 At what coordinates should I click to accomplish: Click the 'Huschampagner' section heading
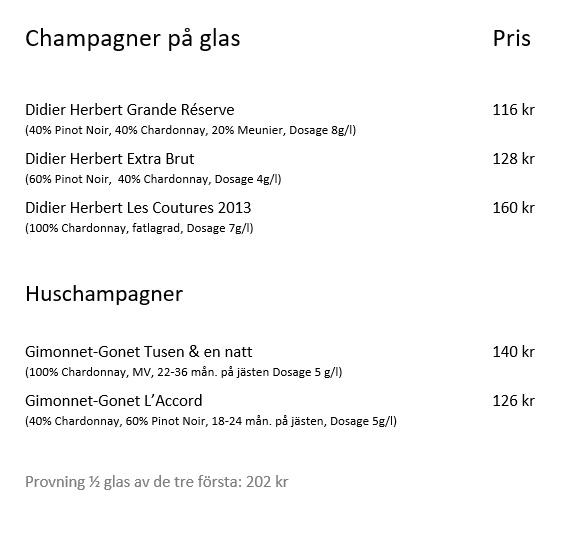[104, 294]
